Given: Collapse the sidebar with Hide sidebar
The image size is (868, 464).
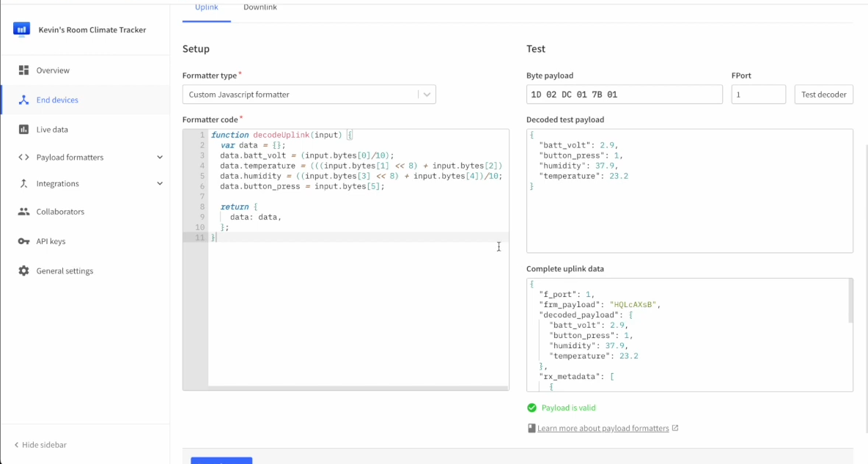Looking at the screenshot, I should pyautogui.click(x=44, y=445).
